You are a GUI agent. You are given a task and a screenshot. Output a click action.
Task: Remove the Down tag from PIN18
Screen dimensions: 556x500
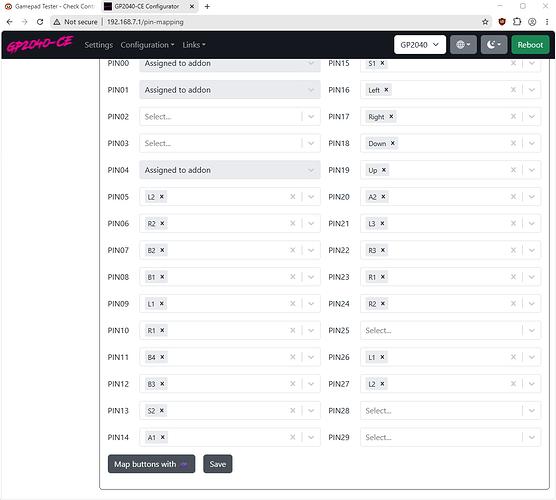(393, 143)
